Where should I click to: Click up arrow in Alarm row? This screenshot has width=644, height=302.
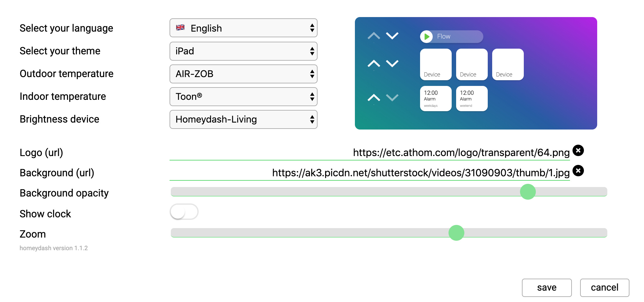374,98
